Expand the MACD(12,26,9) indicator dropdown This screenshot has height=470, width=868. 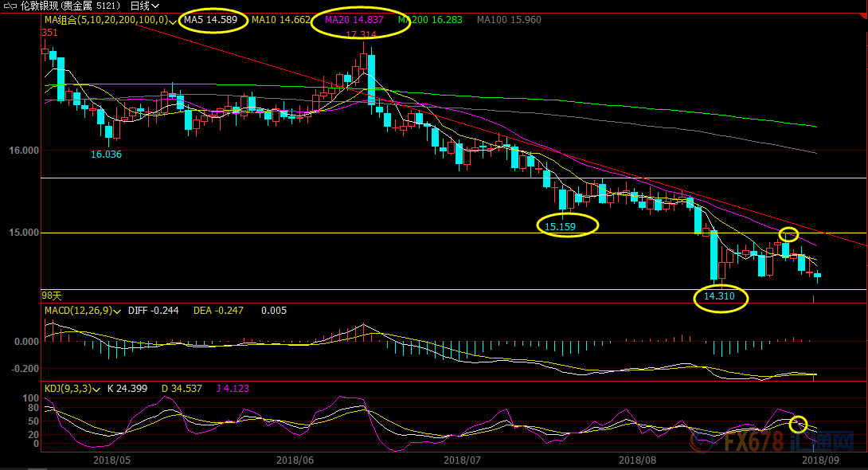(x=121, y=311)
